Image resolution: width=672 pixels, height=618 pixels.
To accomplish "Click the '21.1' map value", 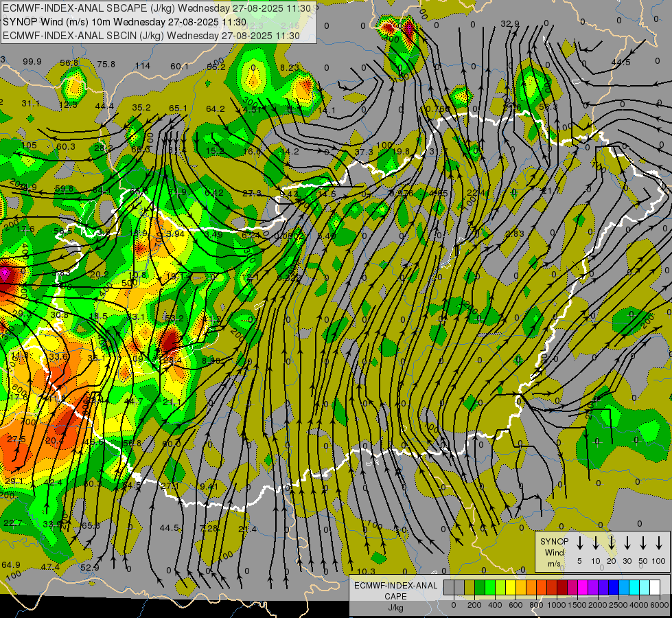I will coord(172,402).
